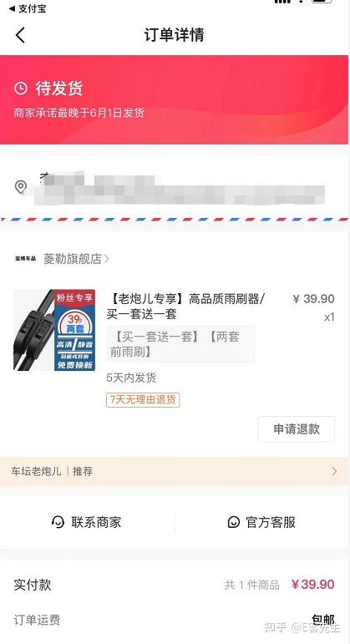Tap the 实付款 ¥39.90 amount
Image resolution: width=350 pixels, height=644 pixels.
tap(313, 584)
